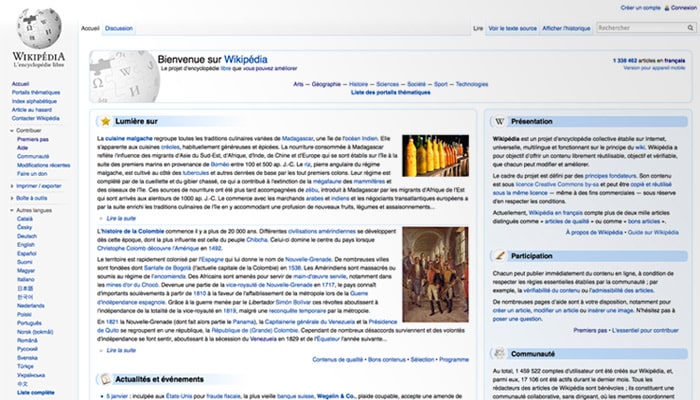Viewport: 700px width, 400px height.
Task: Open the Voir le texte source tab
Action: pos(512,29)
